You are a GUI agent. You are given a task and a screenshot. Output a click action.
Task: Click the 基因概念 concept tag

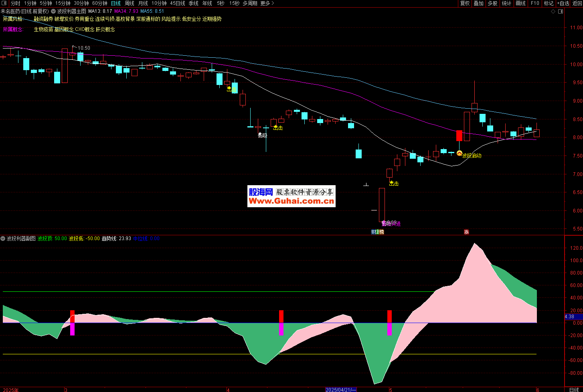click(64, 29)
